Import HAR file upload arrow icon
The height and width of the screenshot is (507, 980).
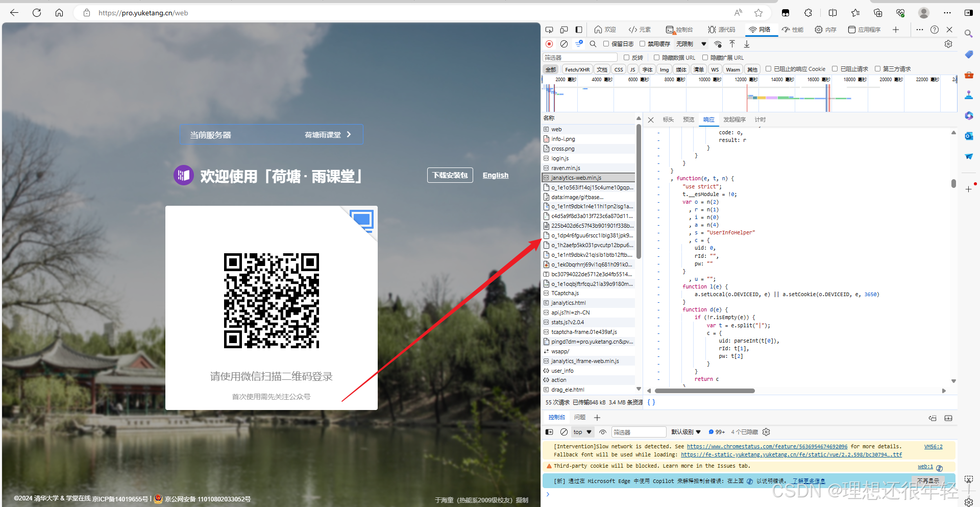tap(732, 44)
